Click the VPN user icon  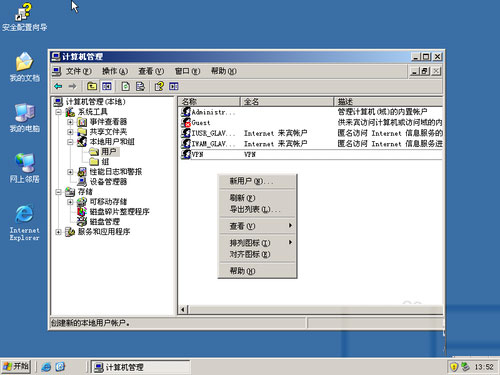coord(186,154)
